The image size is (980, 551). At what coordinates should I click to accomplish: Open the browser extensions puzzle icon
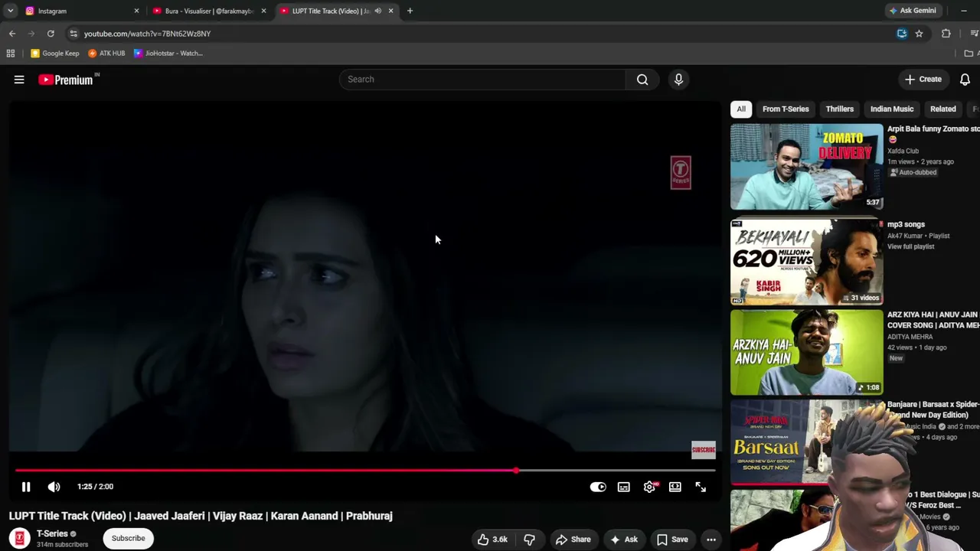coord(946,34)
